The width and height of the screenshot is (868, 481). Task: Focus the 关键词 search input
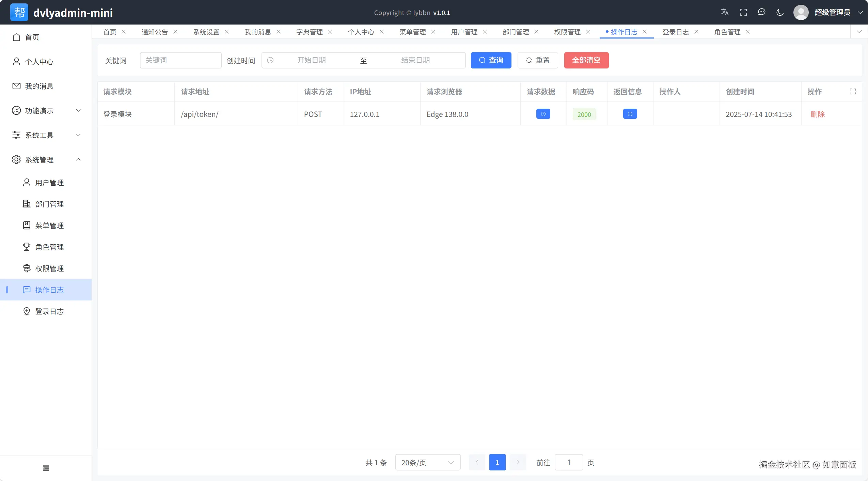pos(180,60)
